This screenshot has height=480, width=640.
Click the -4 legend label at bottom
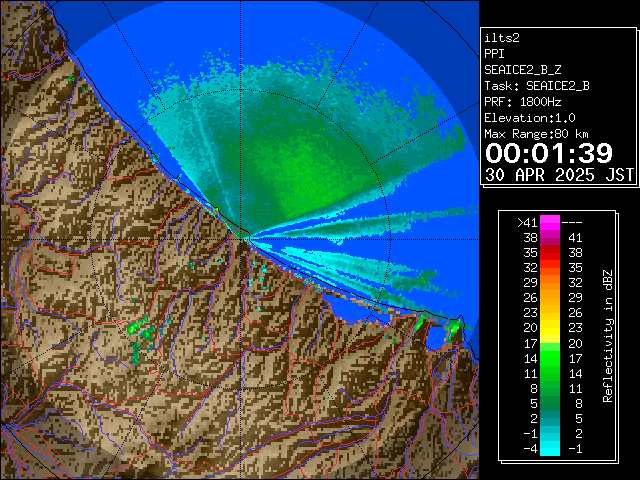530,449
